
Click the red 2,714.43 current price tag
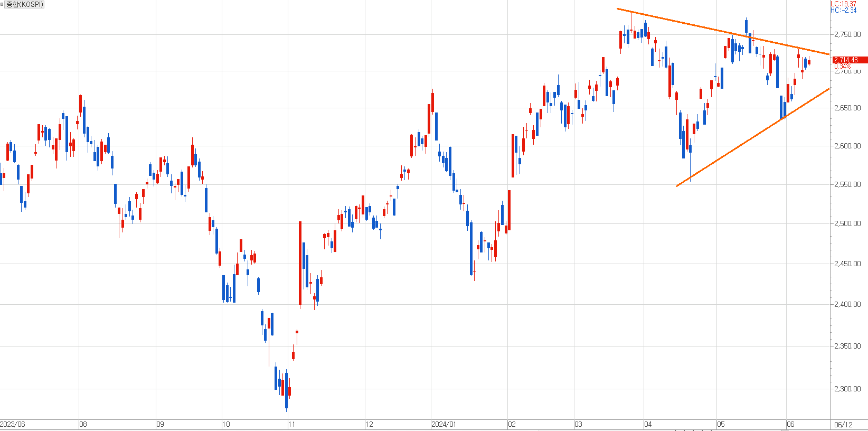[847, 60]
